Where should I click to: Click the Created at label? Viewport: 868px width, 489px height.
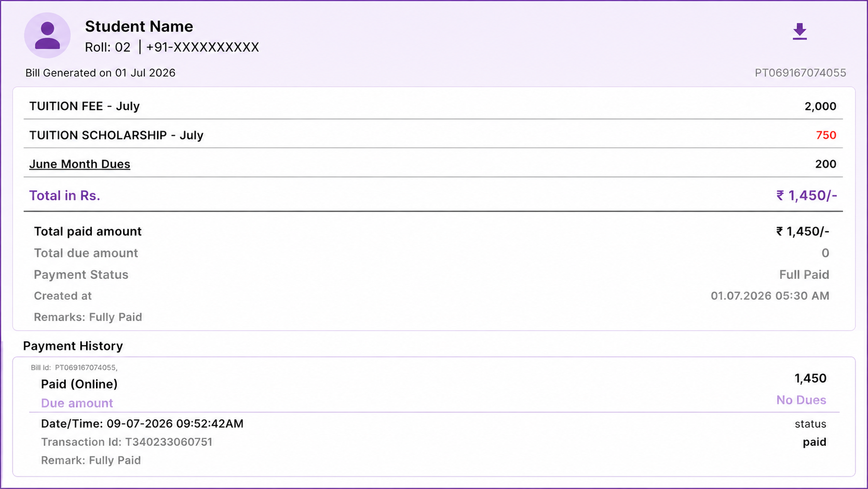tap(63, 296)
